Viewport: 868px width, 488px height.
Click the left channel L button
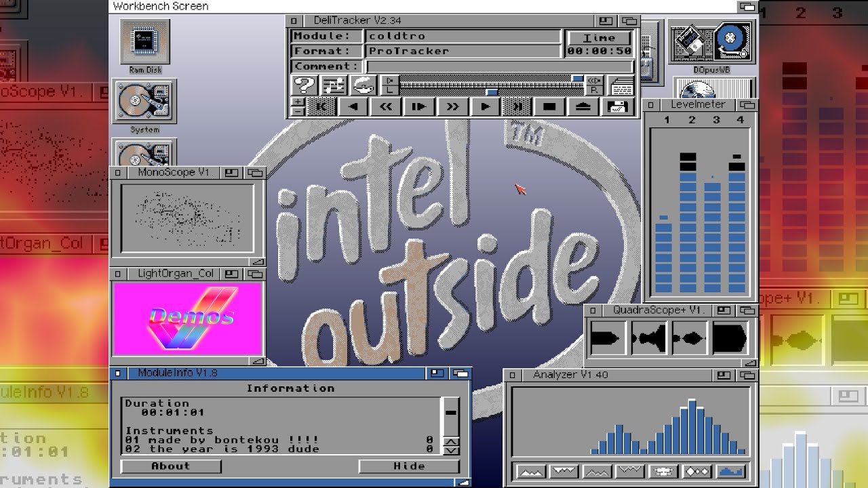point(390,90)
